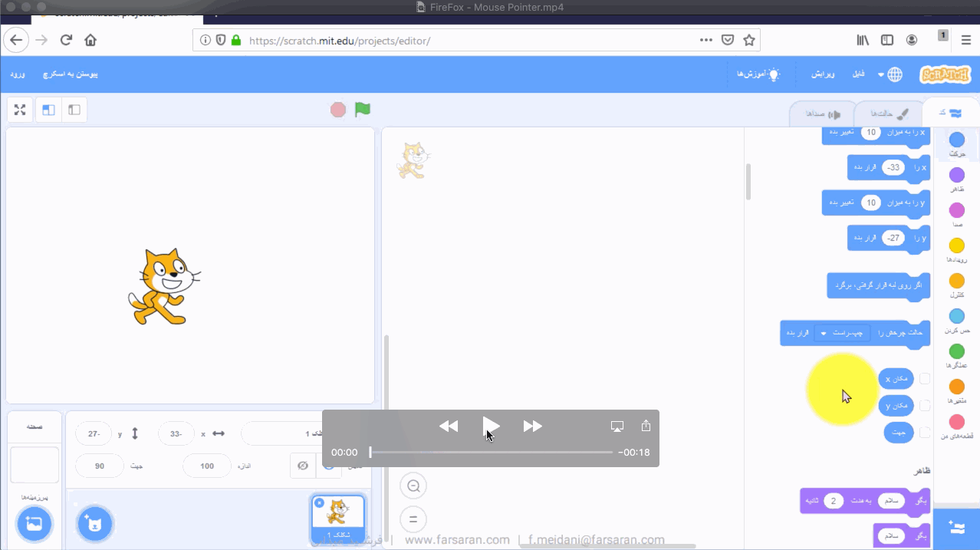This screenshot has width=980, height=550.
Task: Open the 'فایل' menu
Action: 858,74
